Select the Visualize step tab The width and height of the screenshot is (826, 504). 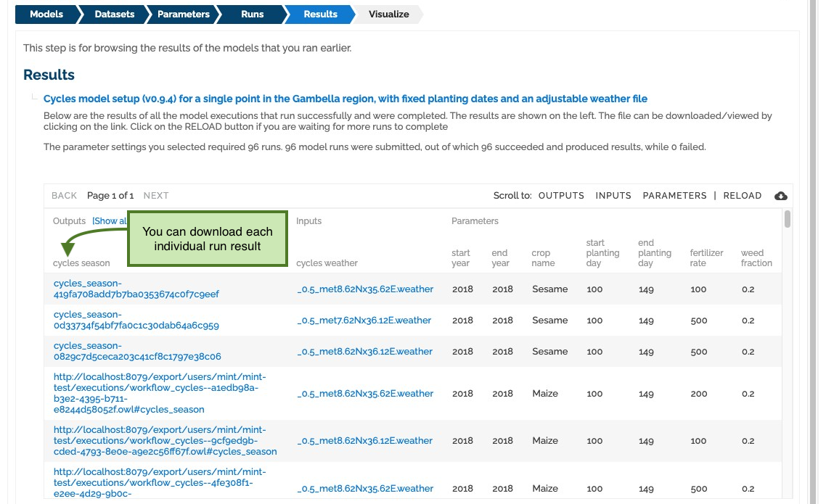(x=389, y=15)
